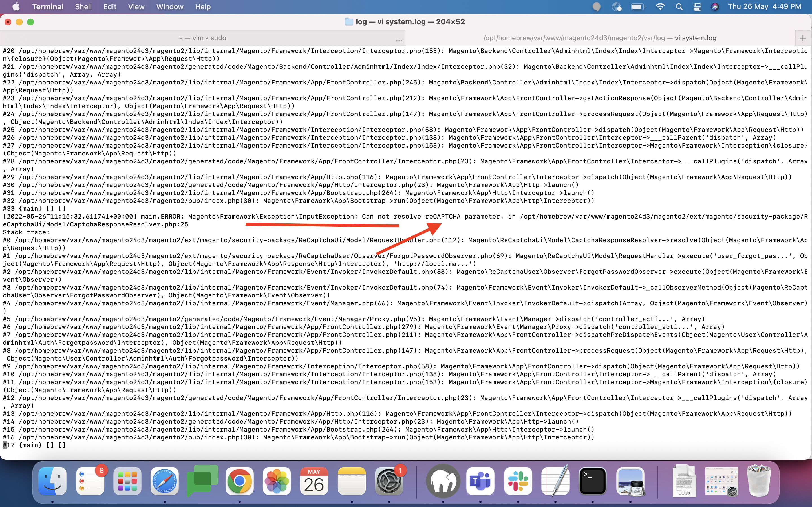This screenshot has width=812, height=507.
Task: Open Google Chrome from the Dock
Action: [239, 481]
